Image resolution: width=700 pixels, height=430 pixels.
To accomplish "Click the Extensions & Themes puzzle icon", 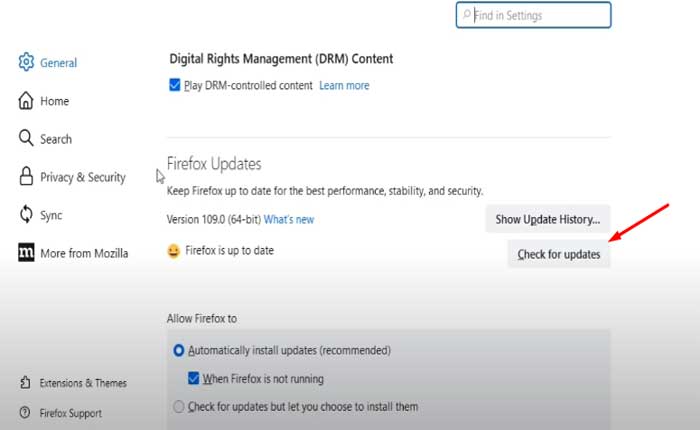I will coord(23,383).
